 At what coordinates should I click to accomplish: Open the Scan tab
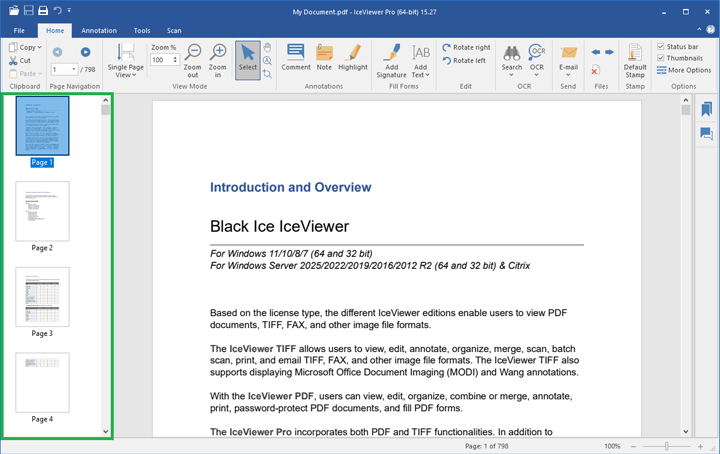pyautogui.click(x=174, y=30)
